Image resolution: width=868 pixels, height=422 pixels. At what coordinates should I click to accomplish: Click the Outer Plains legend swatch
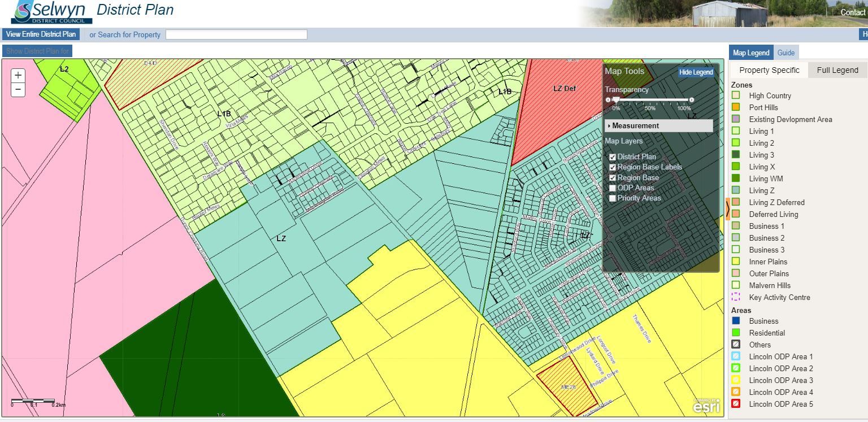pyautogui.click(x=736, y=273)
